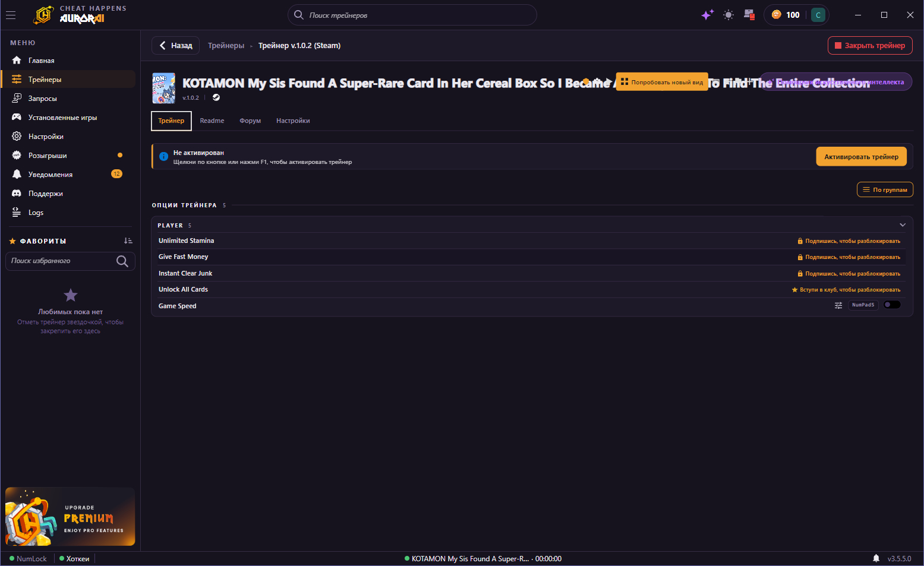Click Попробовать новый вид button
924x566 pixels.
pos(662,82)
